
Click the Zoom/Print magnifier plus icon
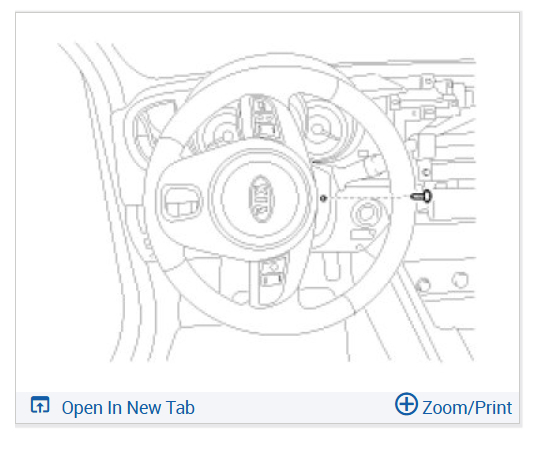point(406,404)
